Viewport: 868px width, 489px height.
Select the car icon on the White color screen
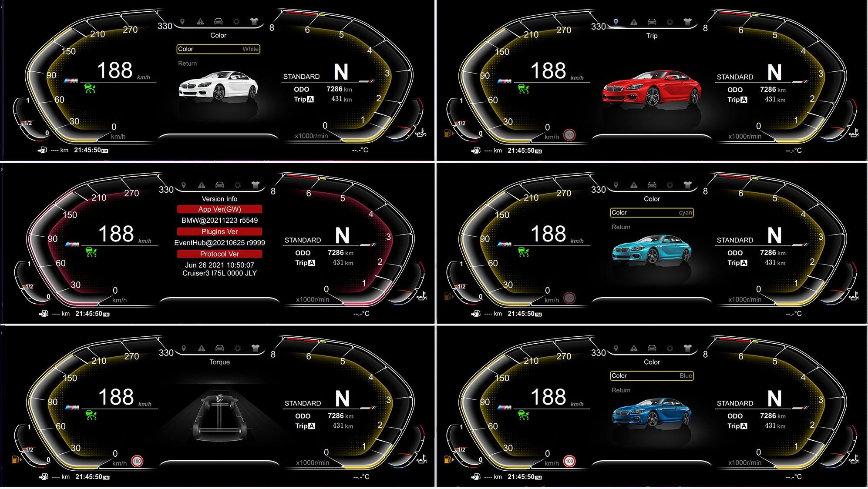click(x=219, y=21)
